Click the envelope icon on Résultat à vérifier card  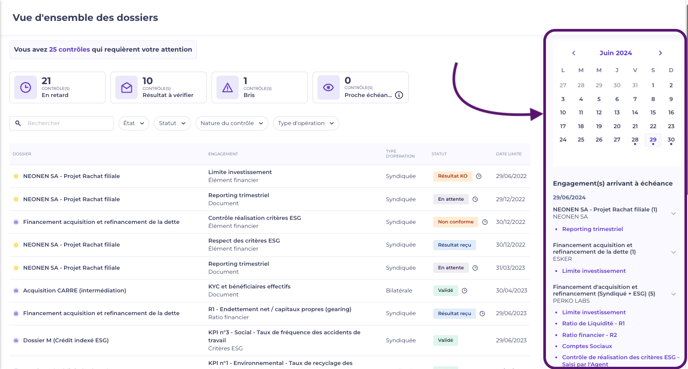[126, 87]
